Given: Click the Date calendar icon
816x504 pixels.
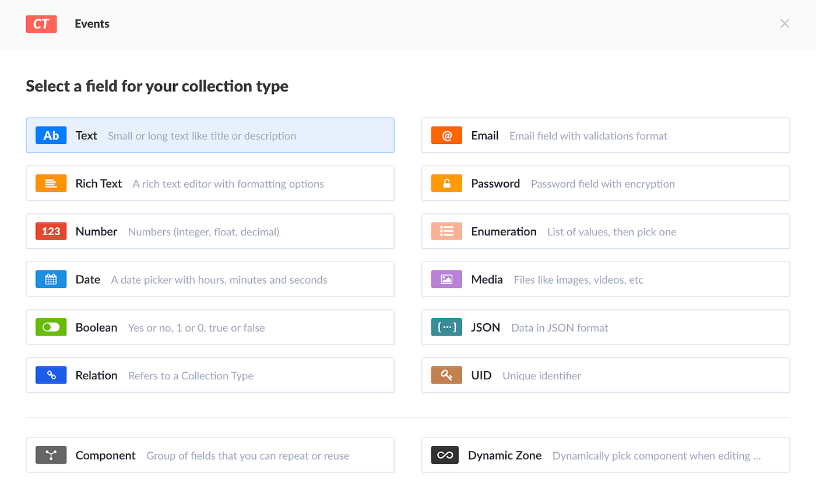Looking at the screenshot, I should pos(51,279).
